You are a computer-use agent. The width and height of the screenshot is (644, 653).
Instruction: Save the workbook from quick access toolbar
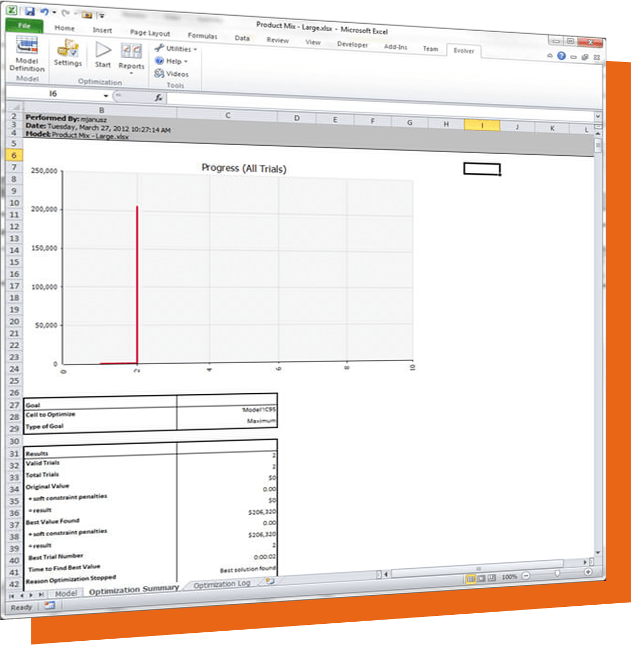(x=30, y=12)
